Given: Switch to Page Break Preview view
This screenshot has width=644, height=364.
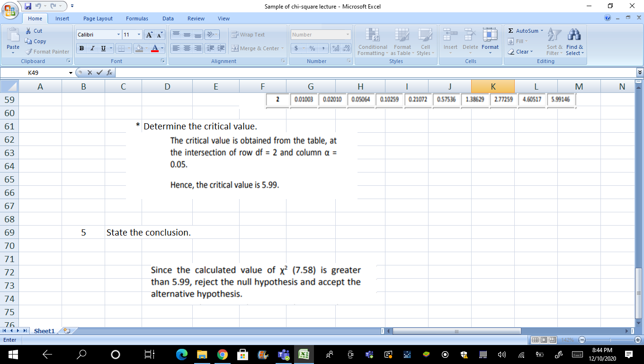Looking at the screenshot, I should [553, 340].
